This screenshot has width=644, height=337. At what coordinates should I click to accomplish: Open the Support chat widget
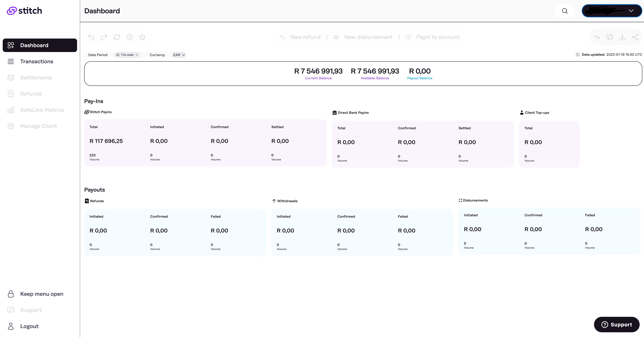(x=617, y=324)
